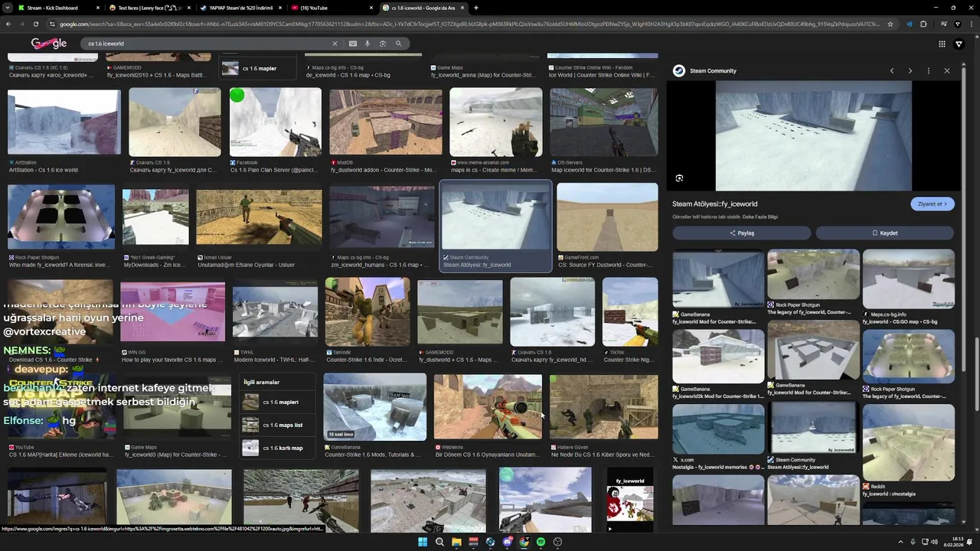Open TWHL Modern Iceworld thumbnail
Viewport: 980px width, 551px height.
point(275,311)
